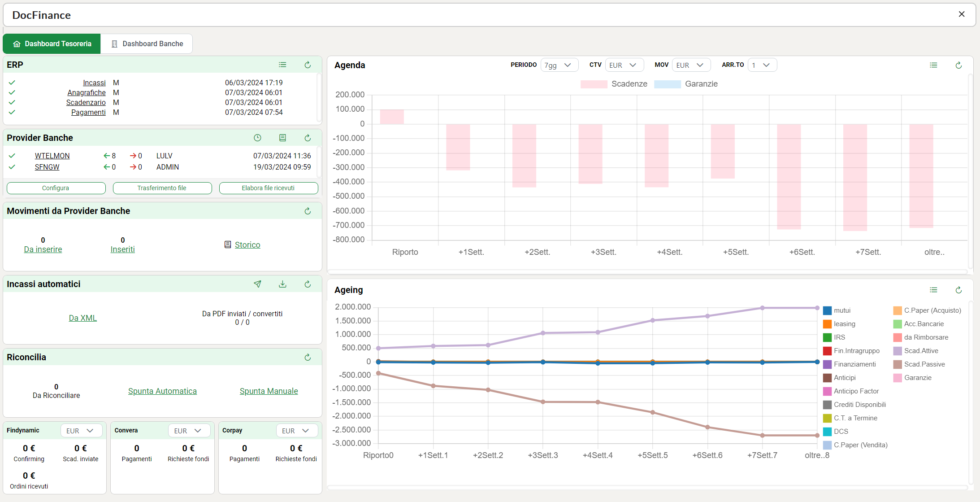Switch to Dashboard Tesoreria tab

(x=52, y=44)
